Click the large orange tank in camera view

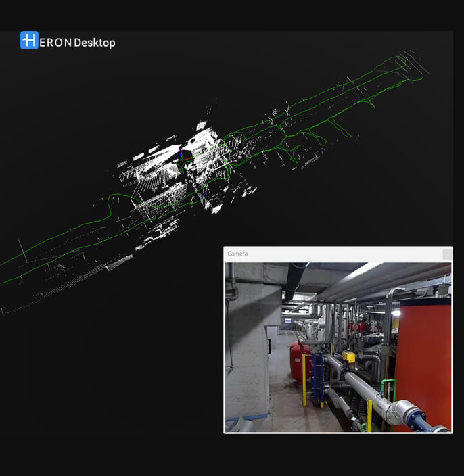[x=422, y=358]
